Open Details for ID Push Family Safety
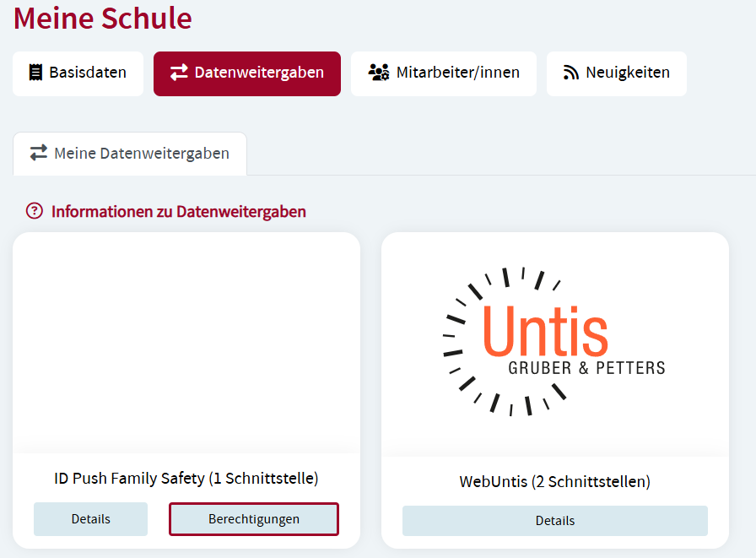This screenshot has height=558, width=756. point(90,518)
